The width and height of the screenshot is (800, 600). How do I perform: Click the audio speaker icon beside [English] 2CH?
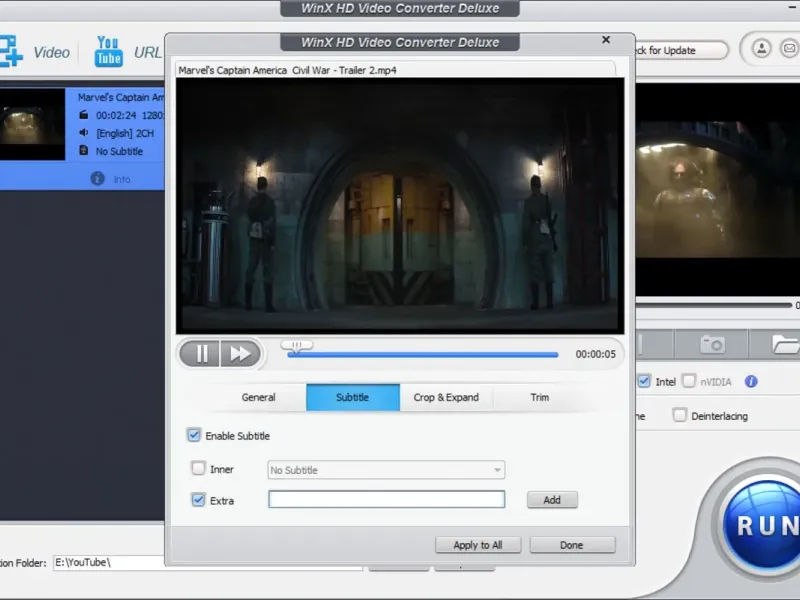click(84, 133)
